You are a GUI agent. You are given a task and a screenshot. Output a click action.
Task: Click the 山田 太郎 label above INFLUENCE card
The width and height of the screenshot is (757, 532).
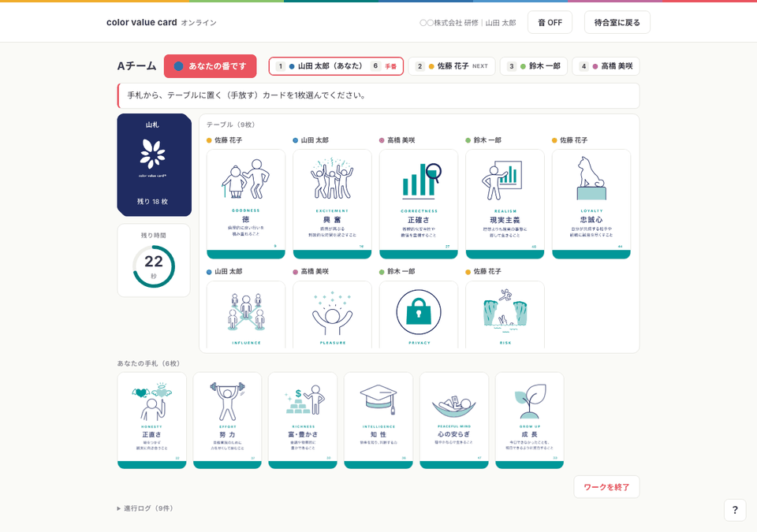tap(229, 271)
